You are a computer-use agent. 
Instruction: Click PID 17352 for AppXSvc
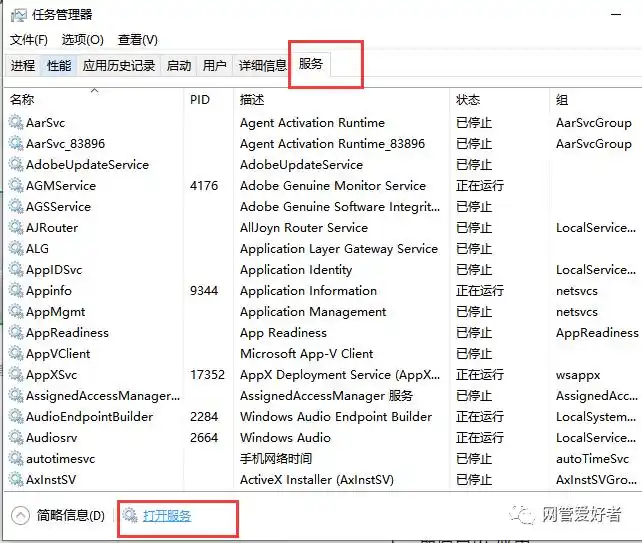pos(208,374)
